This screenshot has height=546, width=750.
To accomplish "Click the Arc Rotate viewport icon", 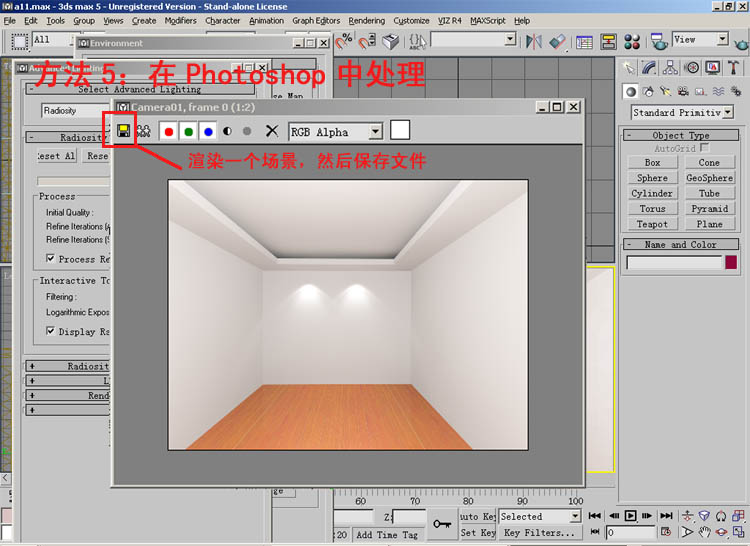I will point(721,532).
